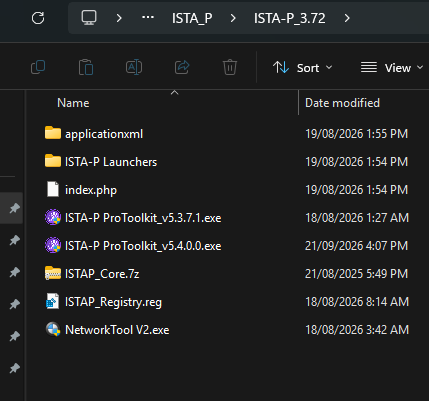Open the ISTA_P breadcrumb folder
This screenshot has height=401, width=429.
[192, 18]
